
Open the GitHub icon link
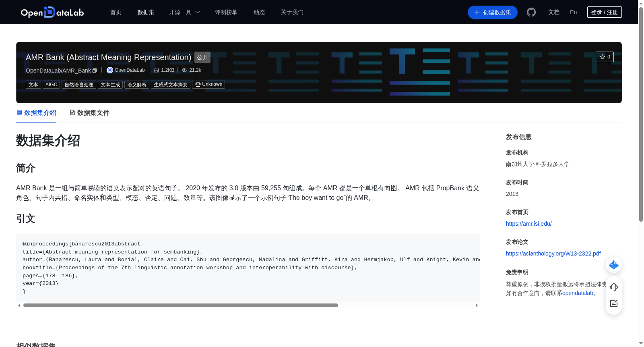(531, 12)
